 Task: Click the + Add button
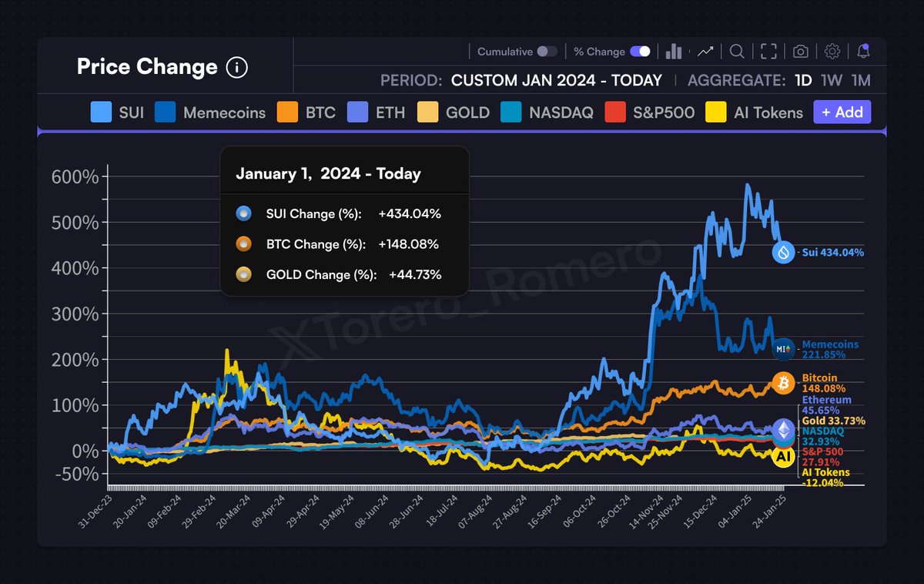click(x=842, y=112)
